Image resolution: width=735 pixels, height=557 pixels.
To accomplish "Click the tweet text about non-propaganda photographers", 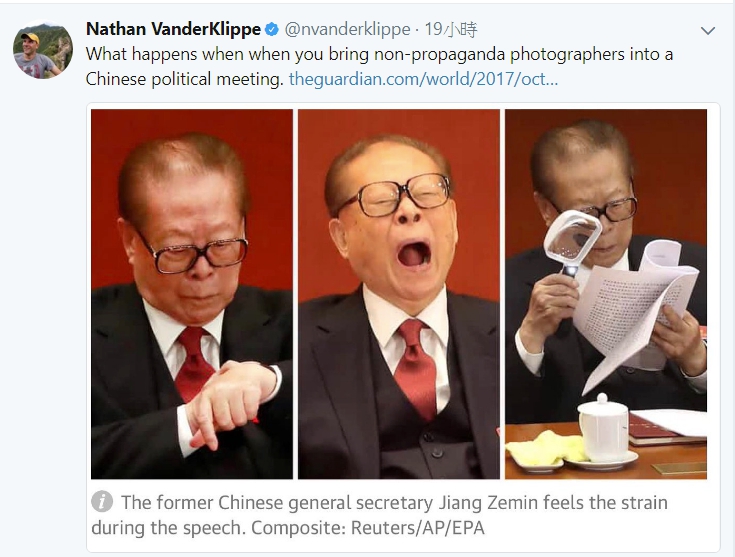I will pyautogui.click(x=379, y=67).
